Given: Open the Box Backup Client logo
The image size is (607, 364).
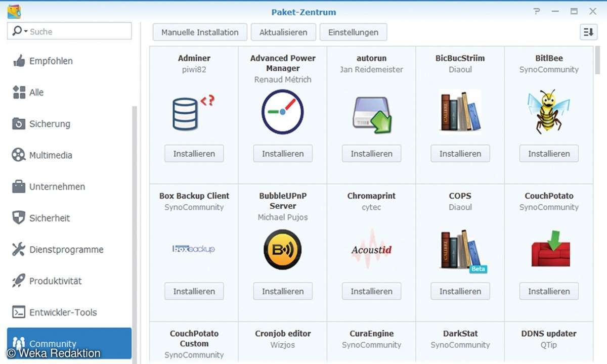Looking at the screenshot, I should click(x=194, y=249).
